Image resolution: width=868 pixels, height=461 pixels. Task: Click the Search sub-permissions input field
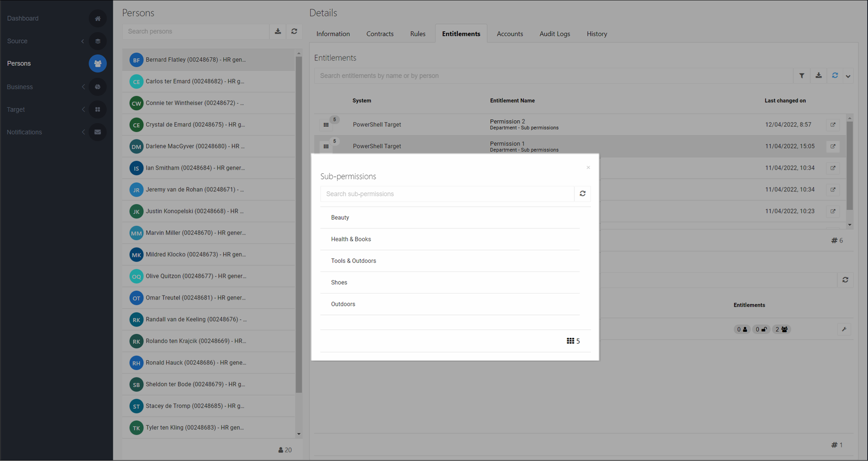(x=447, y=194)
